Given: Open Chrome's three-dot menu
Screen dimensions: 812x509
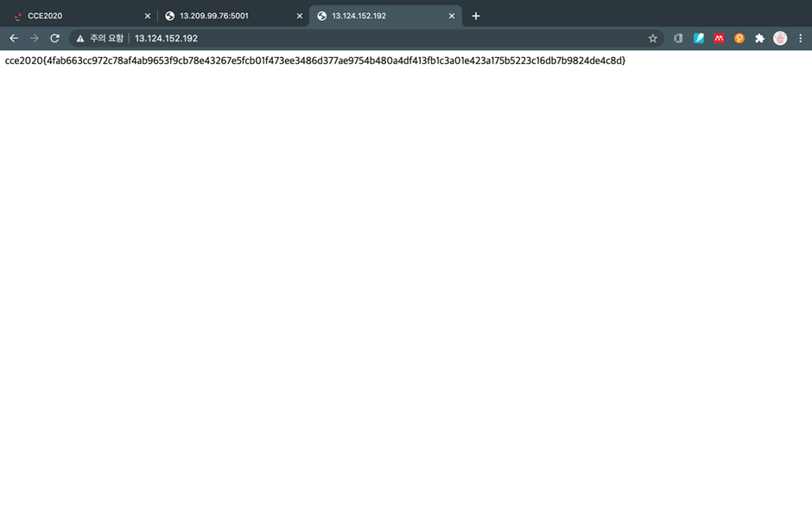Looking at the screenshot, I should click(x=800, y=38).
